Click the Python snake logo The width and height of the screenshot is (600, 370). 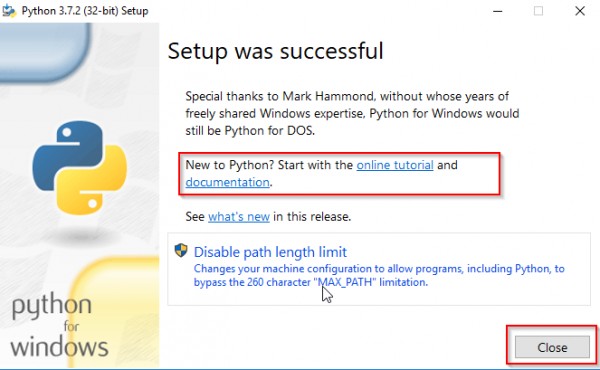coord(80,168)
